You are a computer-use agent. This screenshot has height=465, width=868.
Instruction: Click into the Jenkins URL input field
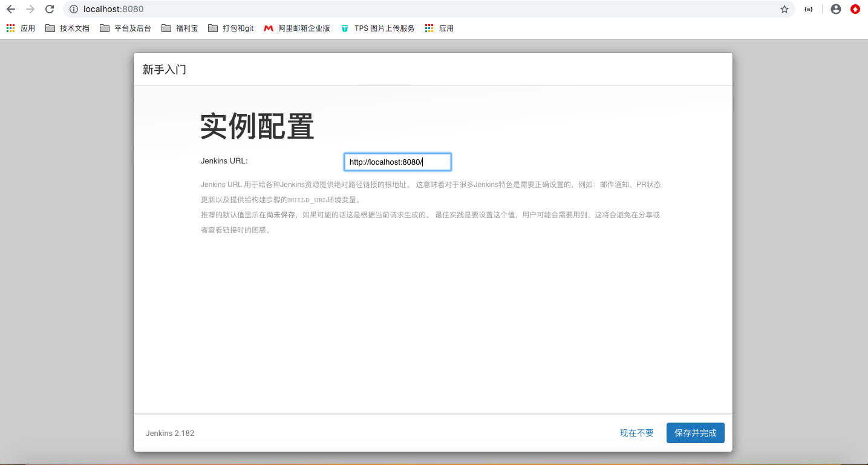click(x=397, y=162)
